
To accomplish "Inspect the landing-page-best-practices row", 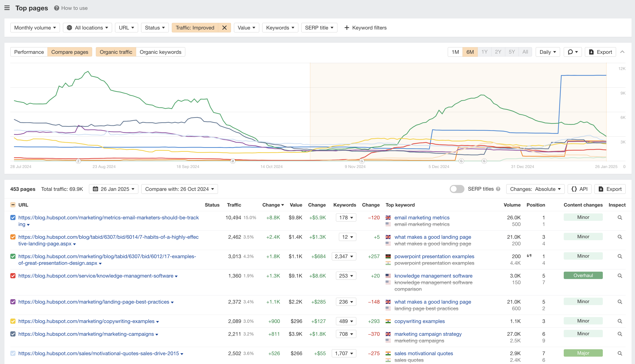I will 620,302.
